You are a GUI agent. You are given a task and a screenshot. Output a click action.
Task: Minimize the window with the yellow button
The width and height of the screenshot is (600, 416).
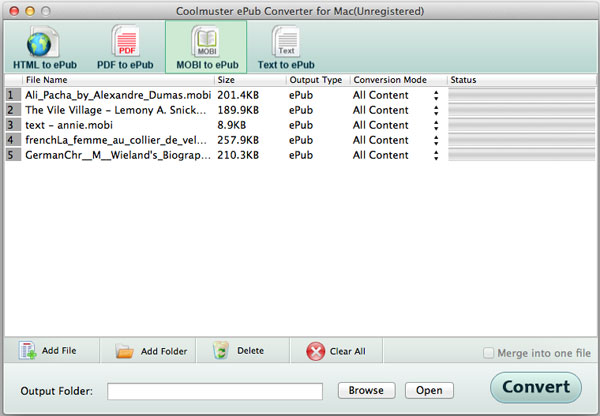[30, 11]
